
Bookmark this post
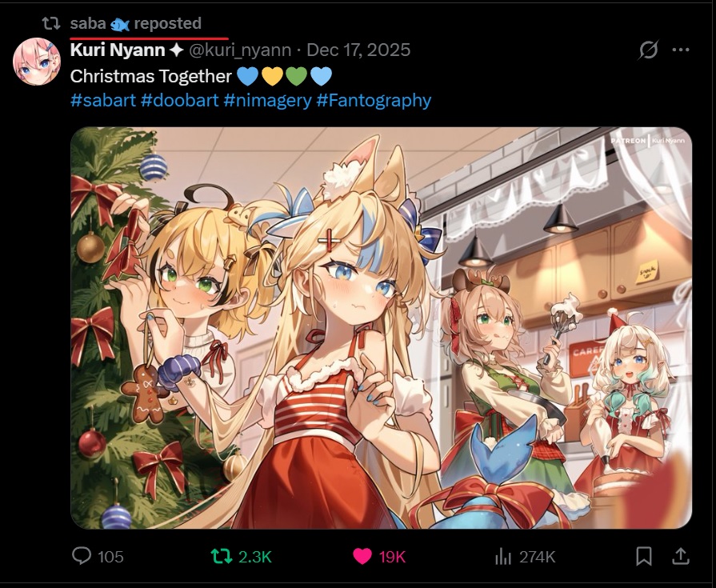(x=644, y=557)
